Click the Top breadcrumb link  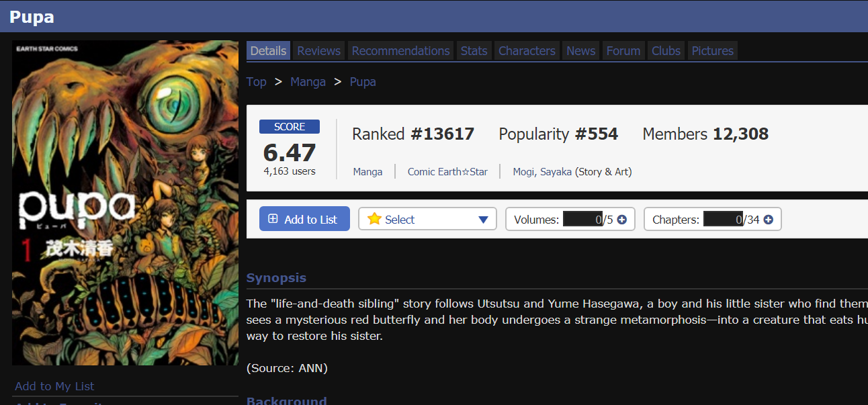256,82
